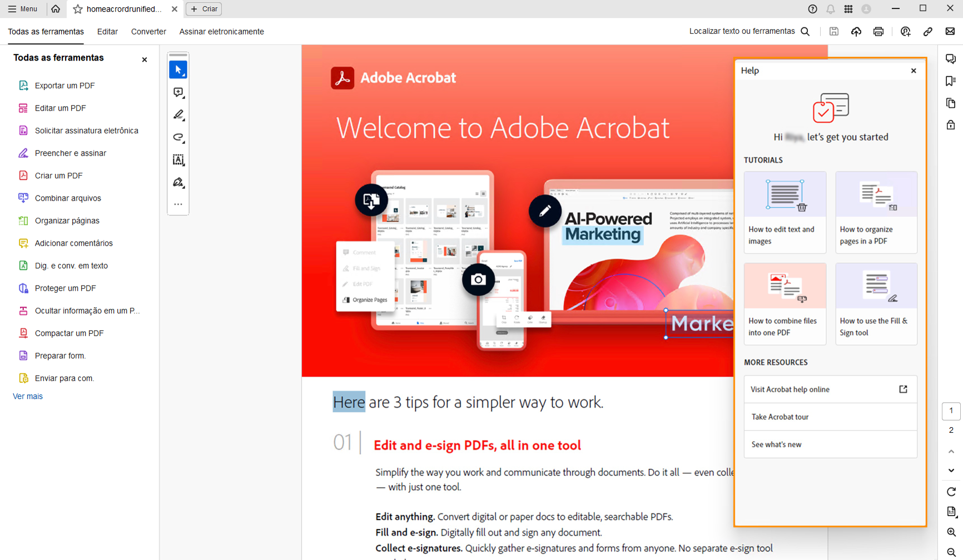
Task: Open the add comment tool
Action: [178, 93]
